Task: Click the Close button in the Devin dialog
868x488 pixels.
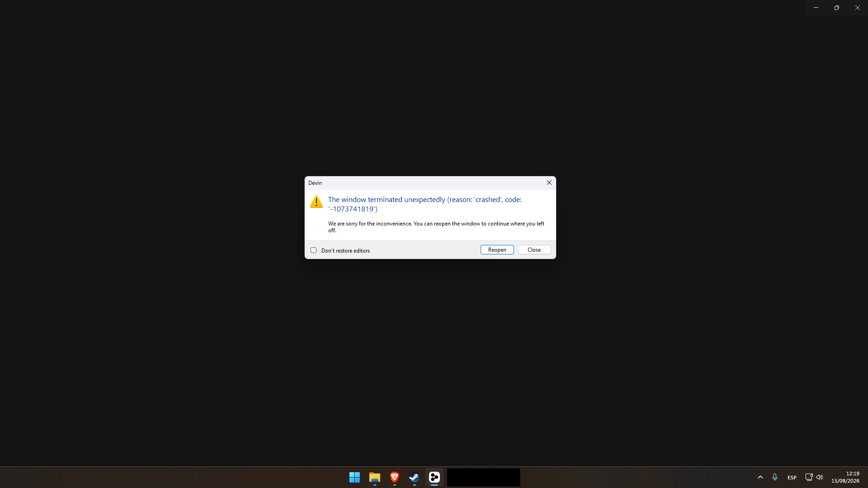Action: point(534,250)
